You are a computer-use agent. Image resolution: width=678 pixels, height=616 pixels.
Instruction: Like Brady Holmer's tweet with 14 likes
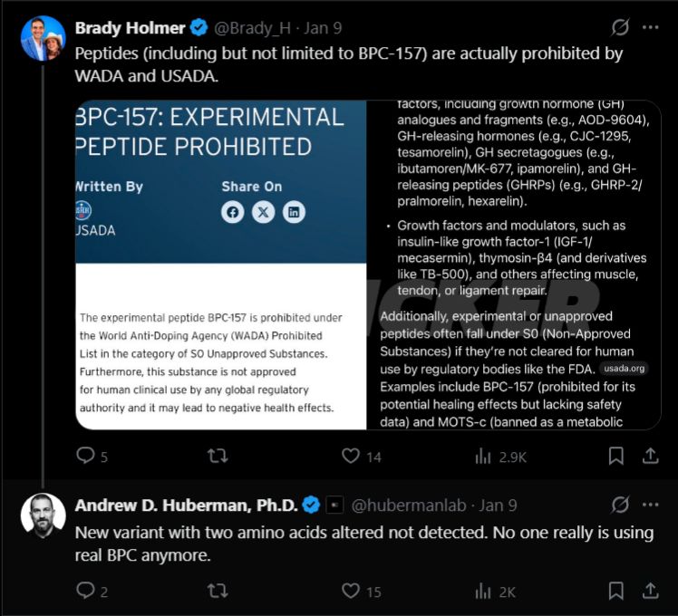[x=351, y=457]
